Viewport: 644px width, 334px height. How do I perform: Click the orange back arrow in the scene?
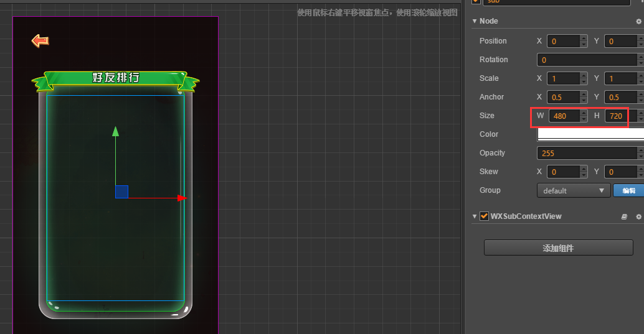click(x=40, y=40)
